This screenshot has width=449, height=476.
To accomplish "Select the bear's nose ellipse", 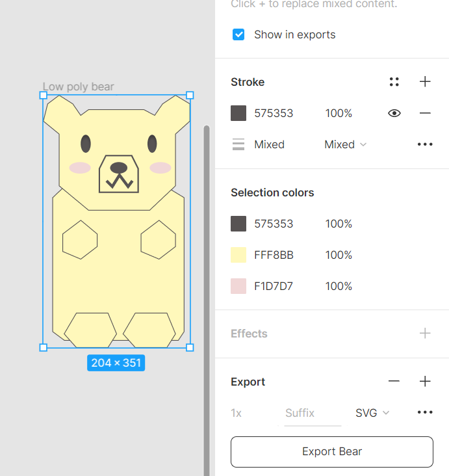I will [x=119, y=168].
